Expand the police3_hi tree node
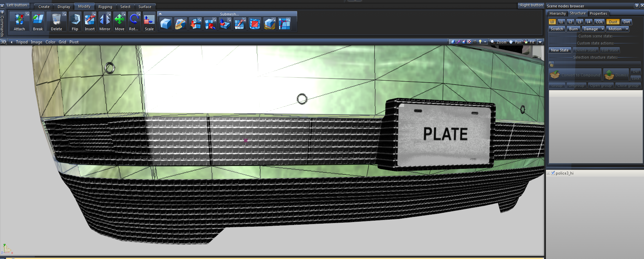The image size is (644, 259). coord(548,173)
